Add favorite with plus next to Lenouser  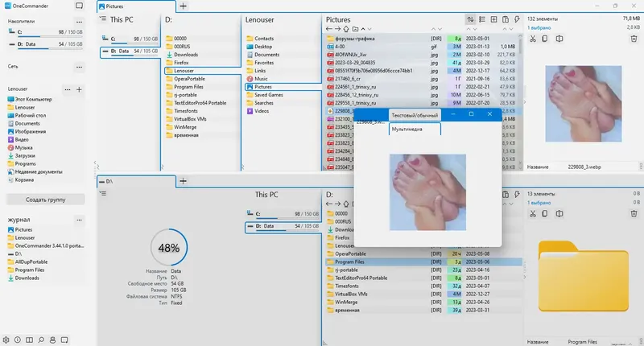[x=79, y=89]
